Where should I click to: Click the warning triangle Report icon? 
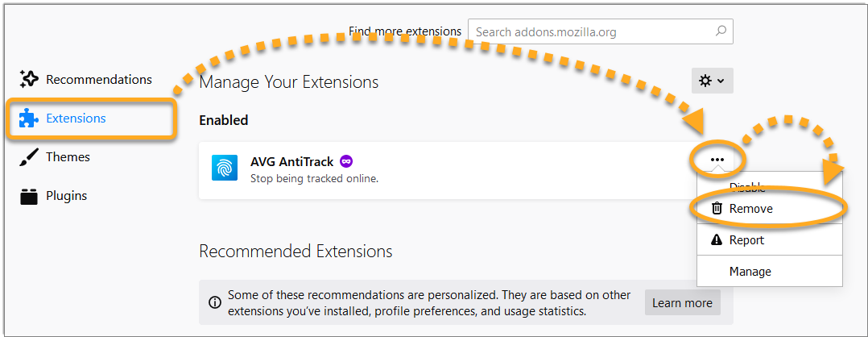(x=717, y=239)
